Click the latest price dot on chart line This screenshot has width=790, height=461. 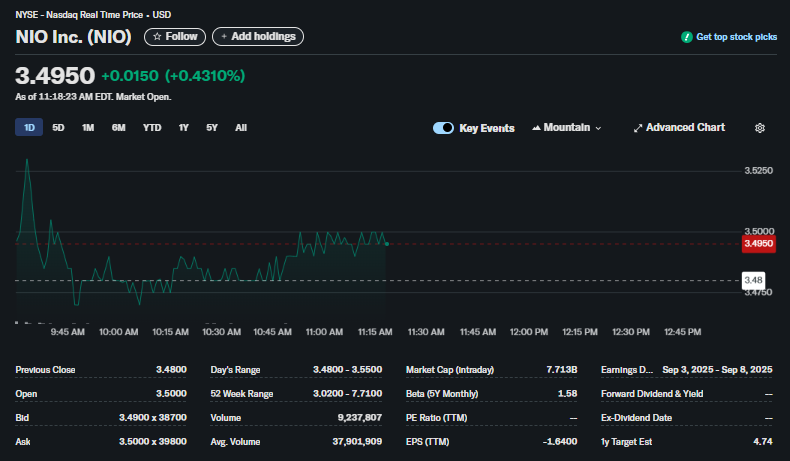tap(387, 244)
